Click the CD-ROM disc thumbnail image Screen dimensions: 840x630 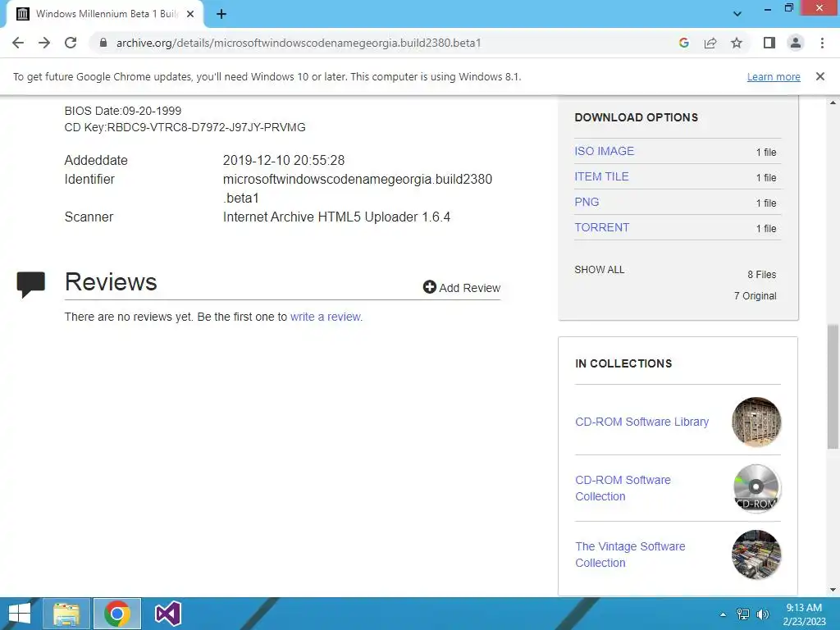tap(756, 488)
